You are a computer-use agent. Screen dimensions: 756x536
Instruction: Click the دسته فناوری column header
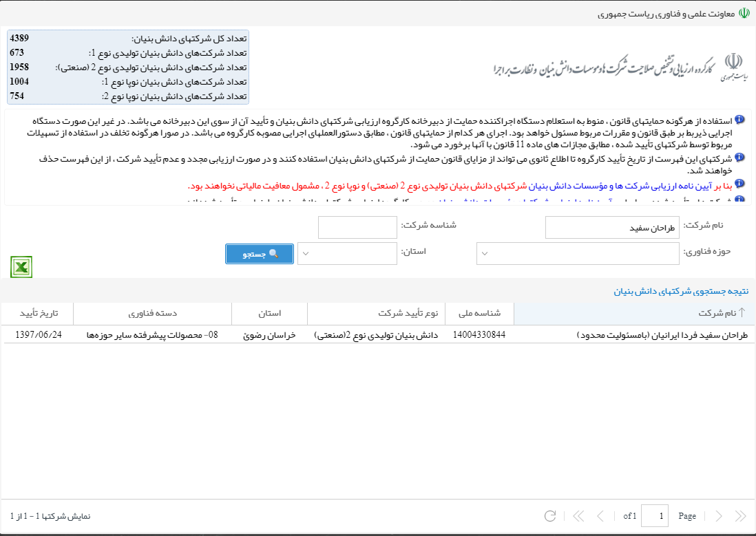(x=152, y=313)
